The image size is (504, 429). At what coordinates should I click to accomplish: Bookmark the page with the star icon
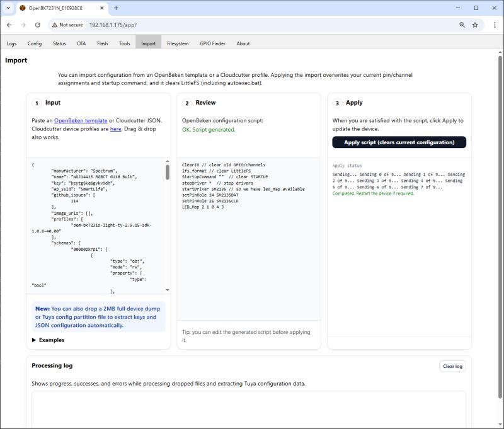474,26
